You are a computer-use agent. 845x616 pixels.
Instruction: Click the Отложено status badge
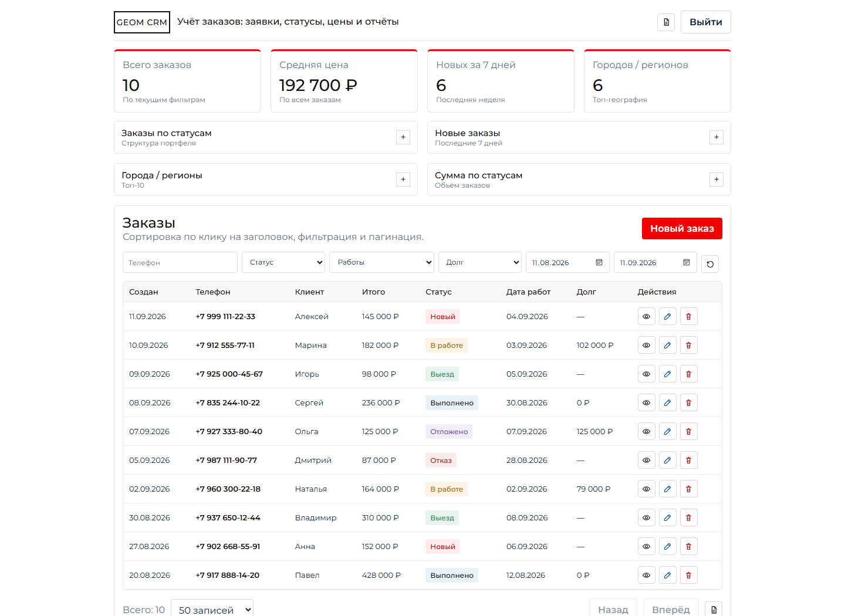(449, 431)
